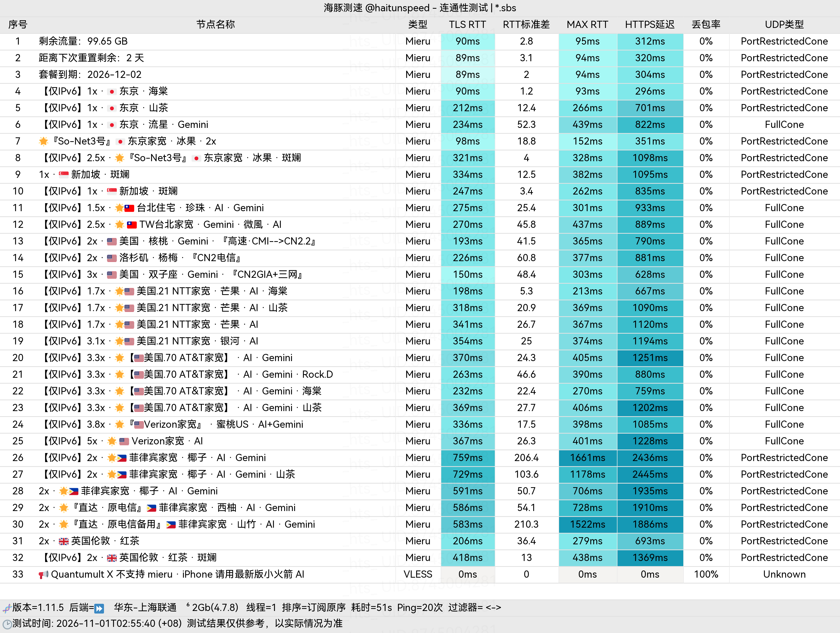The image size is (840, 633).
Task: Click the 华东-上海联通 status entry
Action: pyautogui.click(x=145, y=608)
